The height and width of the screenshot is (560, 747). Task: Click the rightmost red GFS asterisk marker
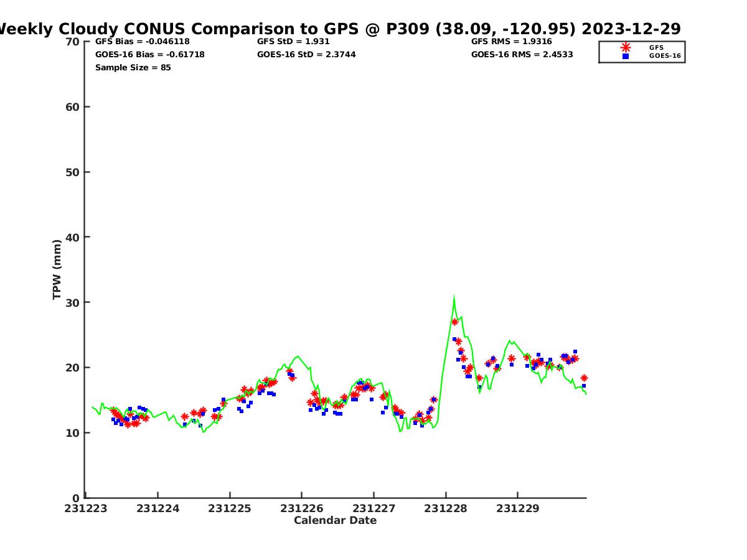pos(584,378)
